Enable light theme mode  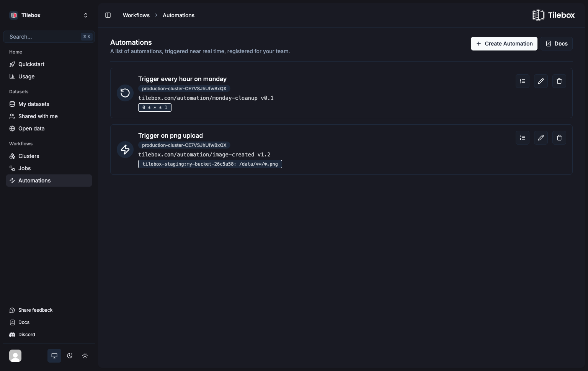[x=85, y=356]
